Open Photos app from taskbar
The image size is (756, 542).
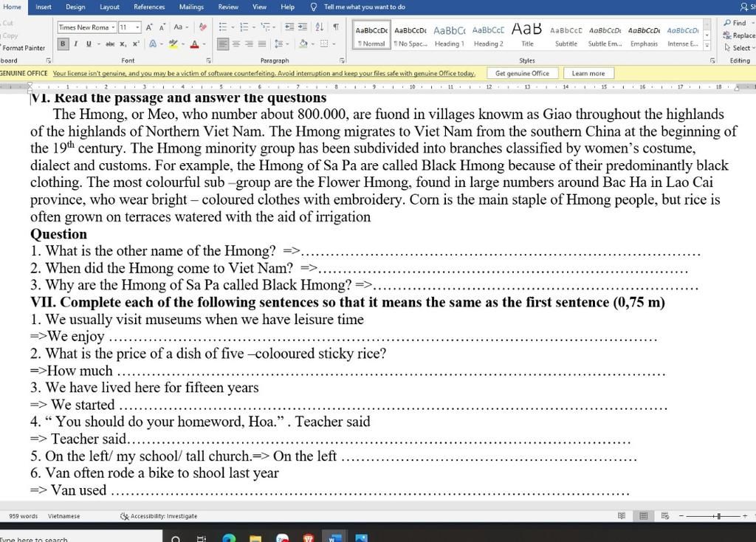click(361, 538)
